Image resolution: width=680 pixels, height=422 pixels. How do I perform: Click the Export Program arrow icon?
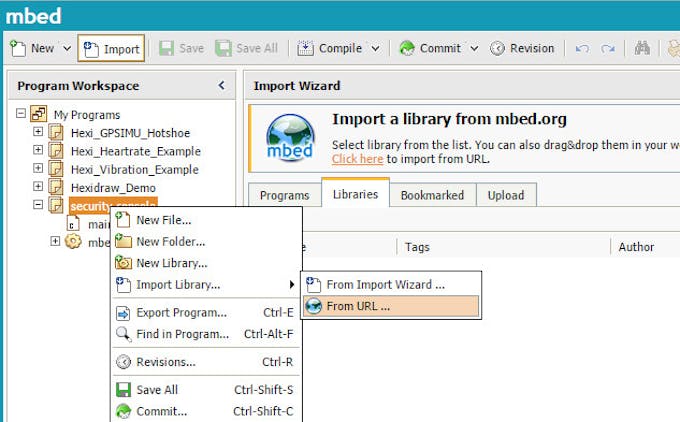(124, 313)
